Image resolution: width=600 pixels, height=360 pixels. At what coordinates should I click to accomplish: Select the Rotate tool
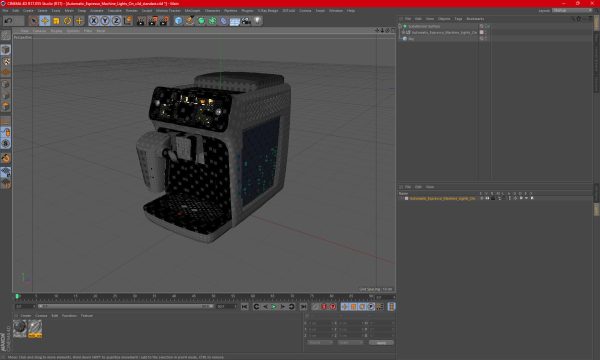[68, 21]
